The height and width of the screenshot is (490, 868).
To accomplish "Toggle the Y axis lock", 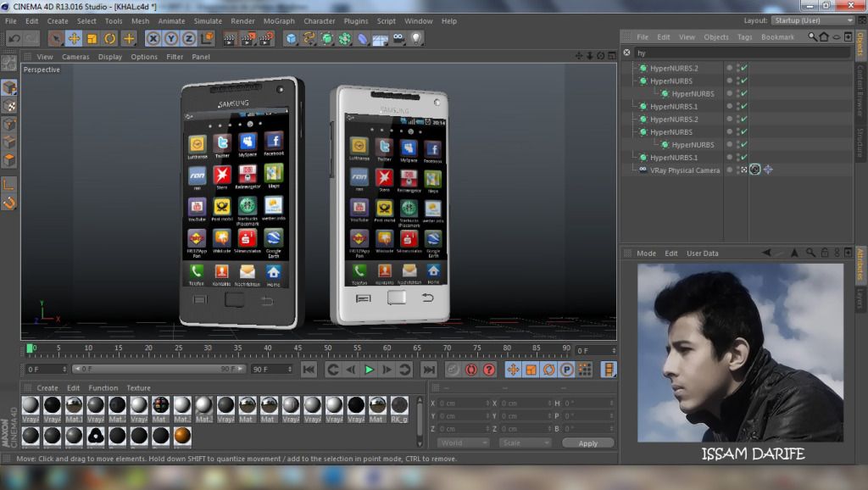I will coord(171,38).
